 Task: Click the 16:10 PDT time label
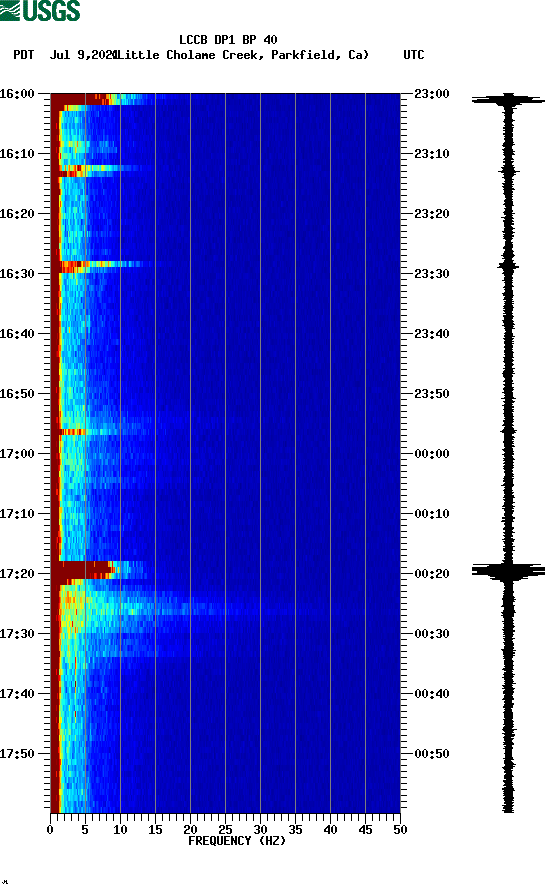point(17,154)
